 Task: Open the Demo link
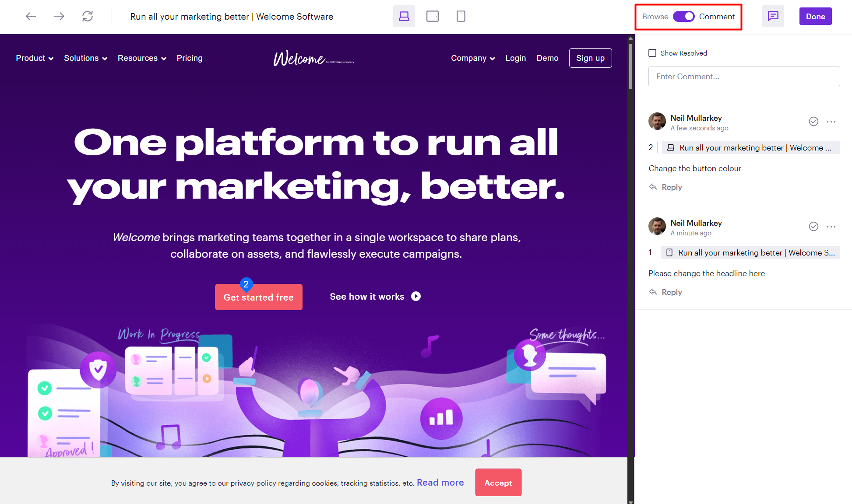pos(547,58)
